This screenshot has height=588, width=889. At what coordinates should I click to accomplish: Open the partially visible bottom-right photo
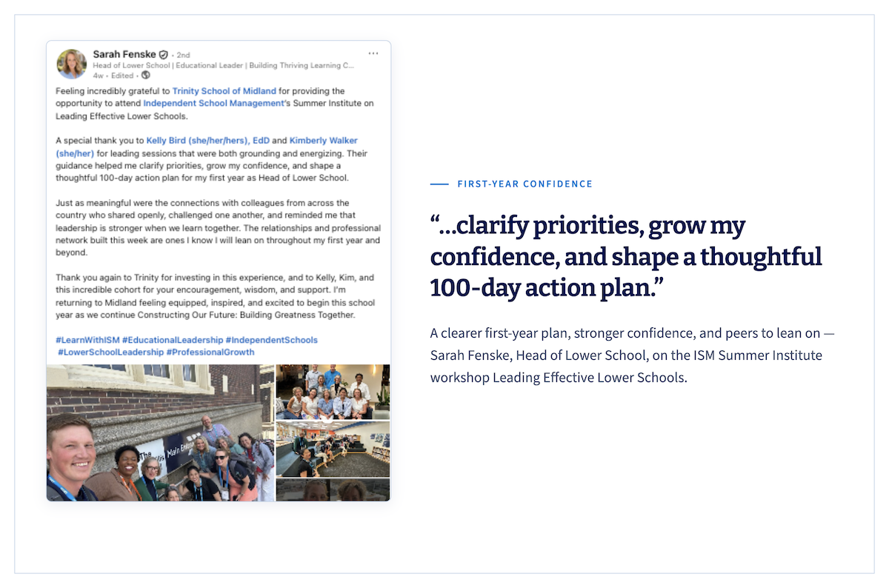333,490
